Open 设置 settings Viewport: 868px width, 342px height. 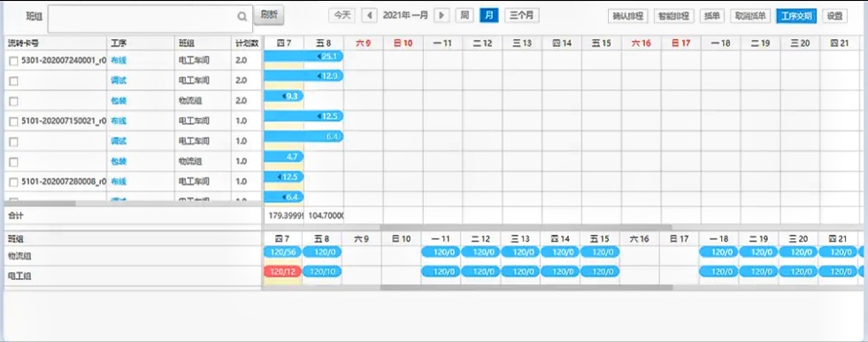coord(834,16)
